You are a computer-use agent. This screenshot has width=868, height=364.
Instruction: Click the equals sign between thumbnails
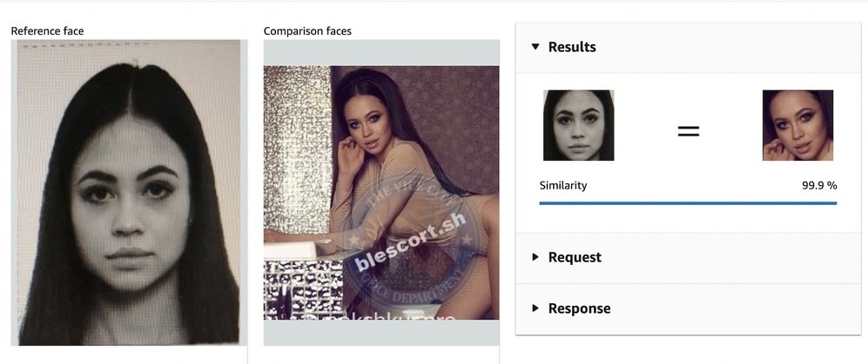(x=688, y=131)
